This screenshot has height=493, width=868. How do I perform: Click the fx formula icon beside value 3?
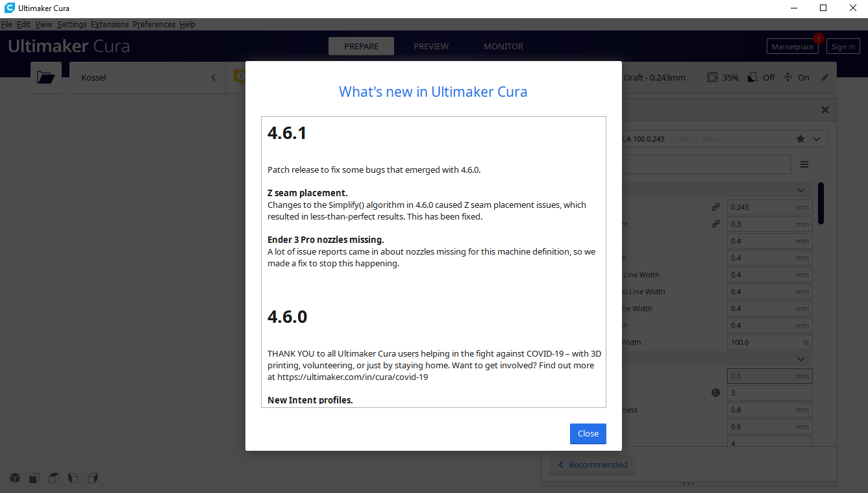[x=715, y=393]
